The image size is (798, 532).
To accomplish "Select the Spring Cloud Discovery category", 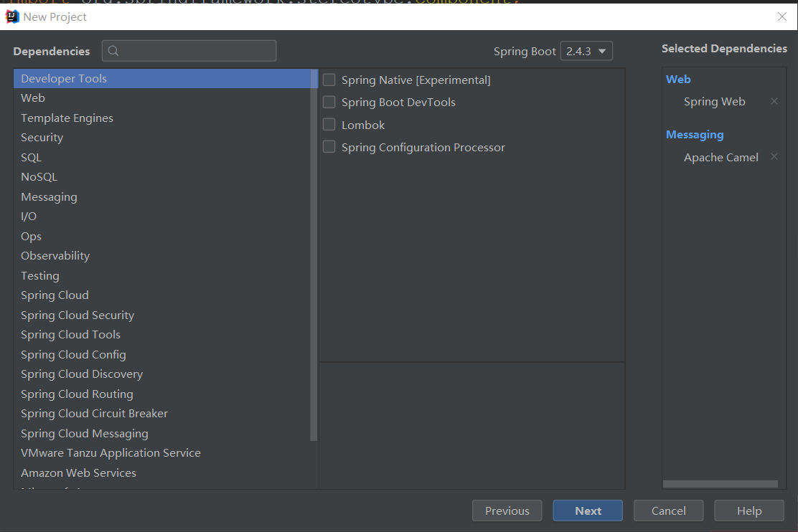I will pos(162,374).
